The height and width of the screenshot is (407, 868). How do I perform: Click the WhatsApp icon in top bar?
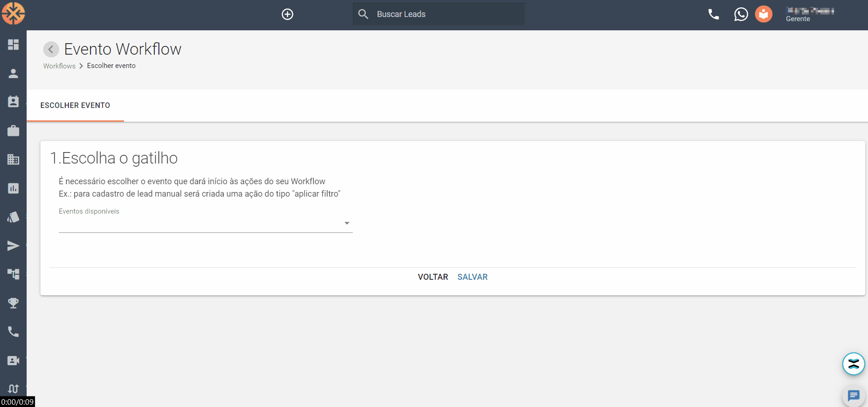tap(741, 14)
